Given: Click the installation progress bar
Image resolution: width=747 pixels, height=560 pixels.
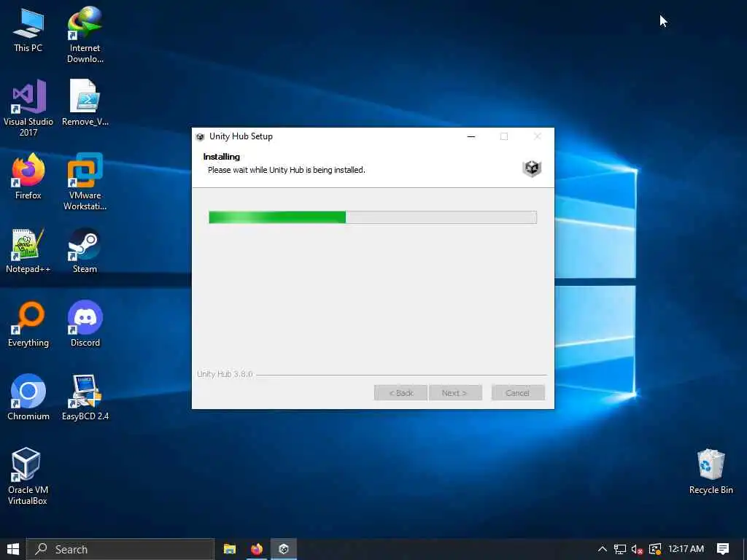Looking at the screenshot, I should (373, 217).
